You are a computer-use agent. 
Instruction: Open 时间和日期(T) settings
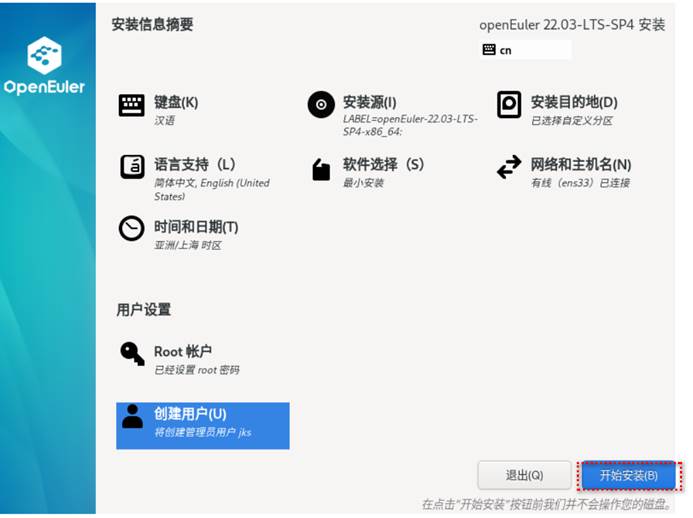coord(196,227)
